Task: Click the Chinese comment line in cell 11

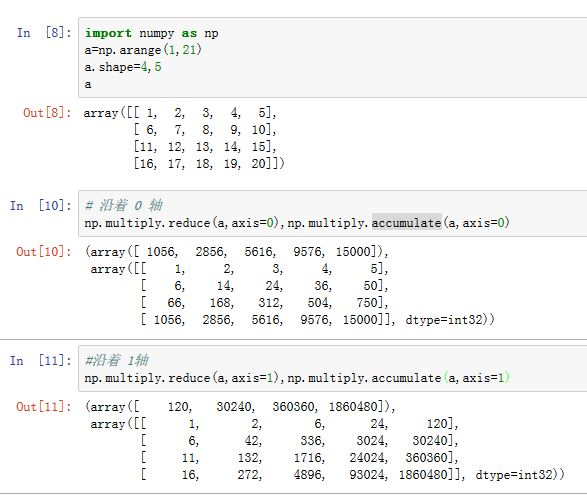Action: tap(117, 360)
